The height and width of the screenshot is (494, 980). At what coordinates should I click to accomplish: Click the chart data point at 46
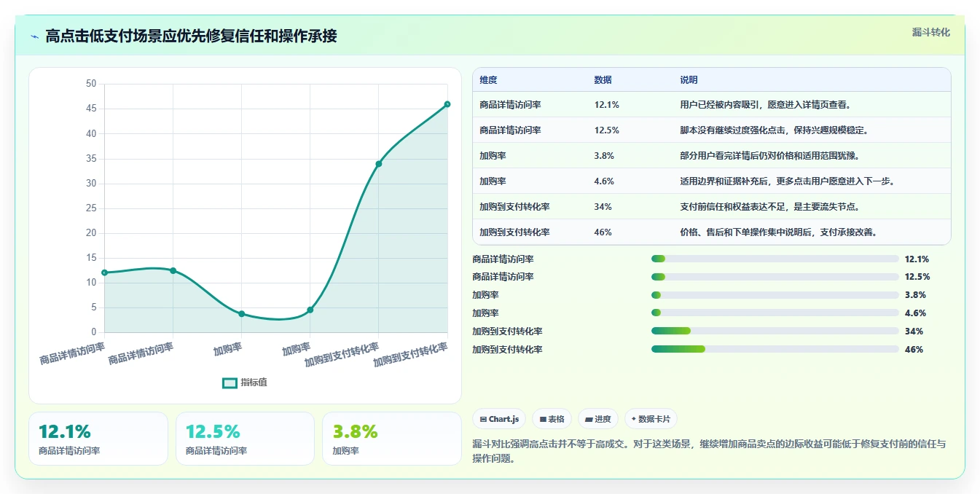(447, 104)
